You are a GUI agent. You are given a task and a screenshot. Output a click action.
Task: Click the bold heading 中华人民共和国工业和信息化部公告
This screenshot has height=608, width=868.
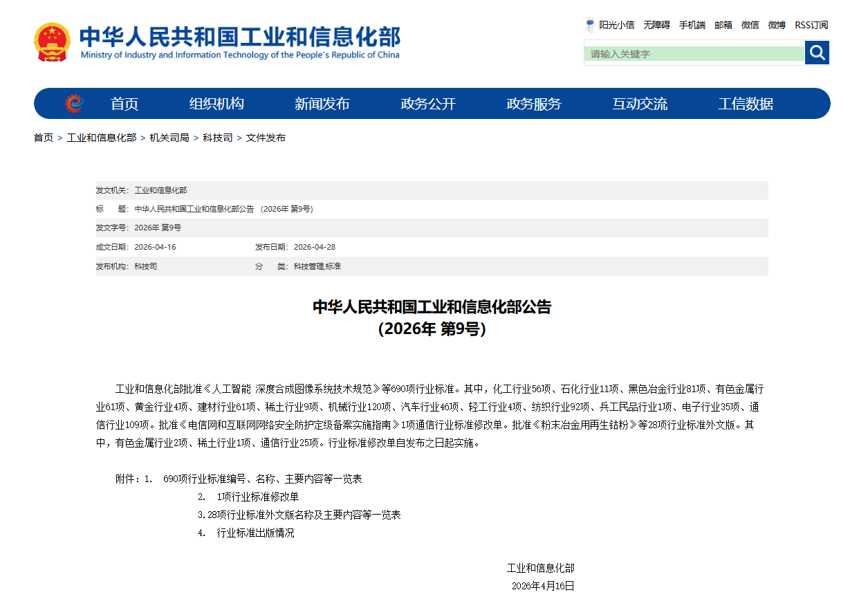(432, 307)
